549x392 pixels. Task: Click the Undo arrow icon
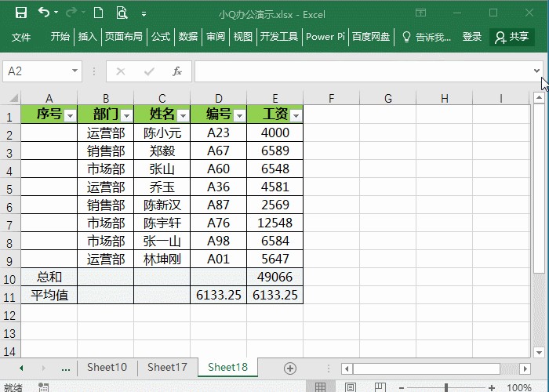[44, 13]
